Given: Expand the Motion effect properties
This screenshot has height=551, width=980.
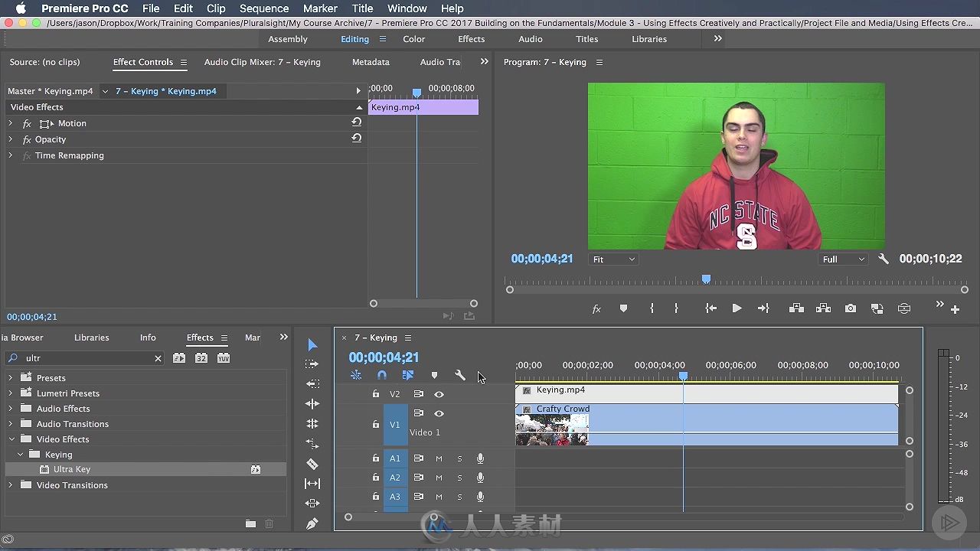Looking at the screenshot, I should [11, 122].
